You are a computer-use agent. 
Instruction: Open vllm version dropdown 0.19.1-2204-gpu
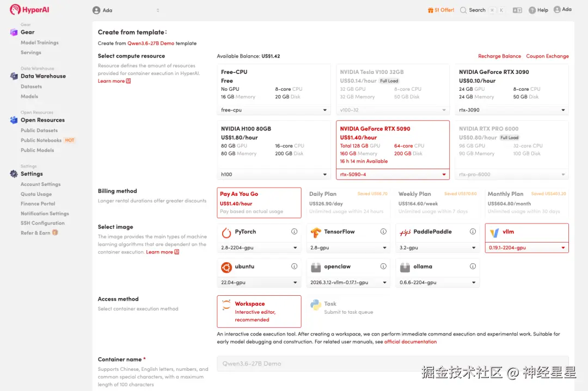(527, 247)
